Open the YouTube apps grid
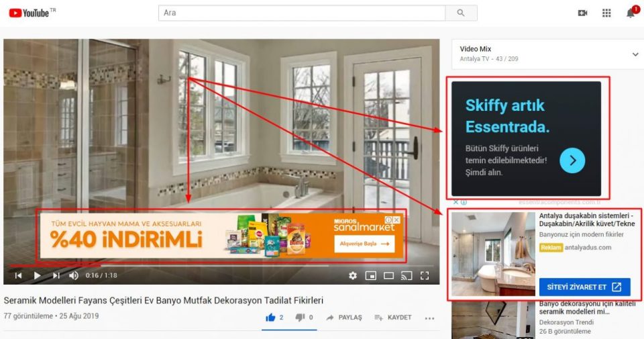Viewport: 644px width, 339px height. pyautogui.click(x=606, y=13)
